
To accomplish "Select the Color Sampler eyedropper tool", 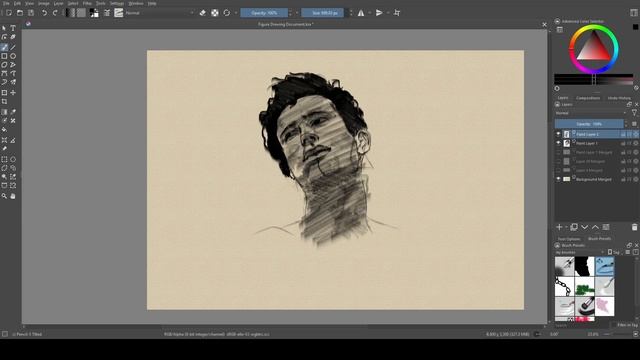I will (x=13, y=112).
